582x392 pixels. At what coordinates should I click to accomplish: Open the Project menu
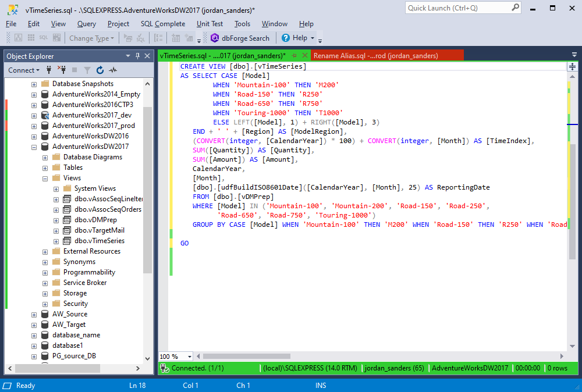tap(118, 24)
